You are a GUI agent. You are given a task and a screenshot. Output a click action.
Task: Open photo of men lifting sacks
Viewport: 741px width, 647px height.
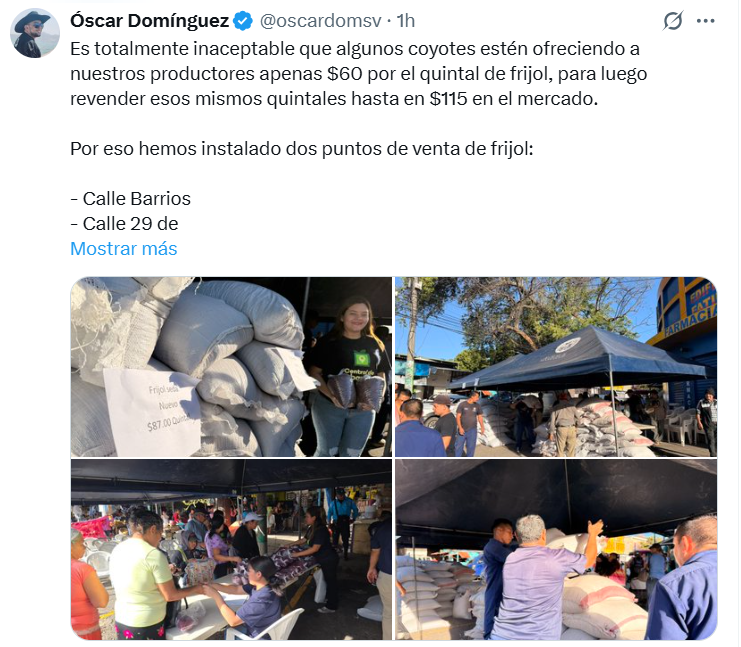556,550
